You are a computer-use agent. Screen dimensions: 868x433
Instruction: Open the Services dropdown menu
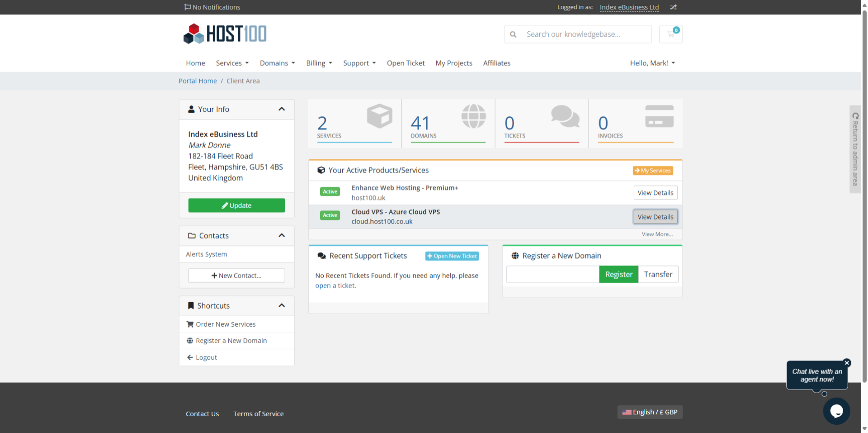(232, 63)
